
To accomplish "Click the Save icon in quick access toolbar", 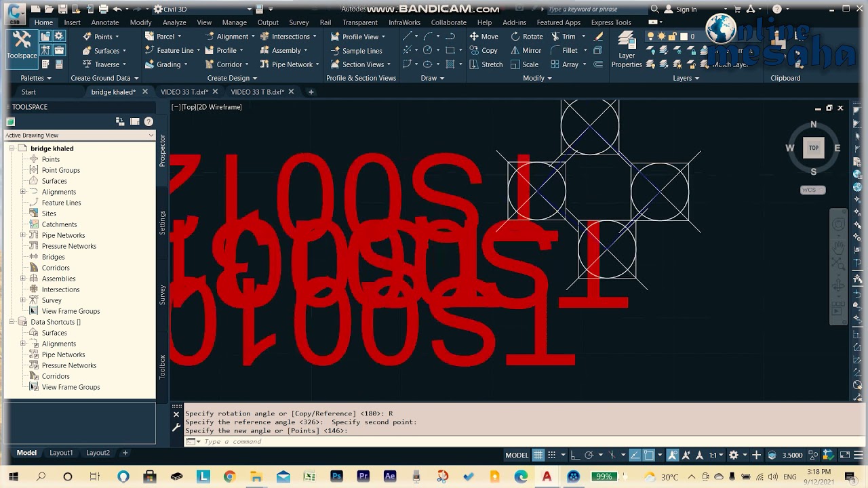I will pyautogui.click(x=62, y=9).
